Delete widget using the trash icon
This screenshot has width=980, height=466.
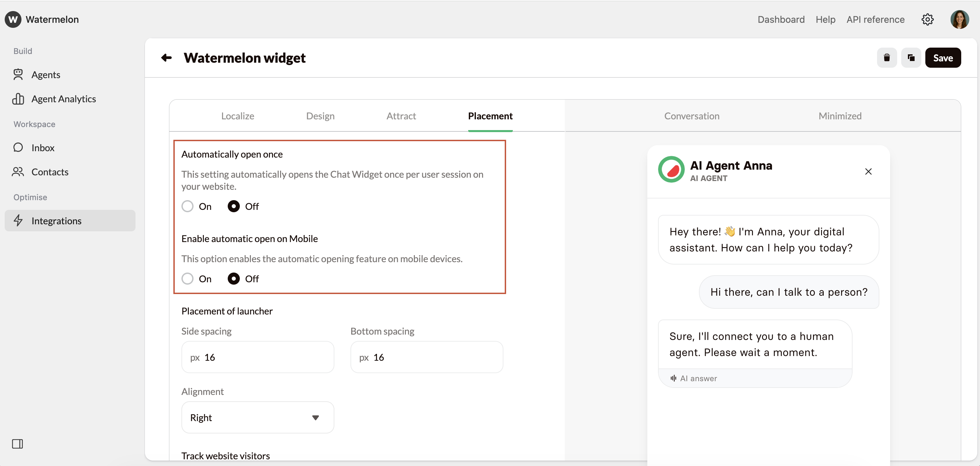pos(886,58)
